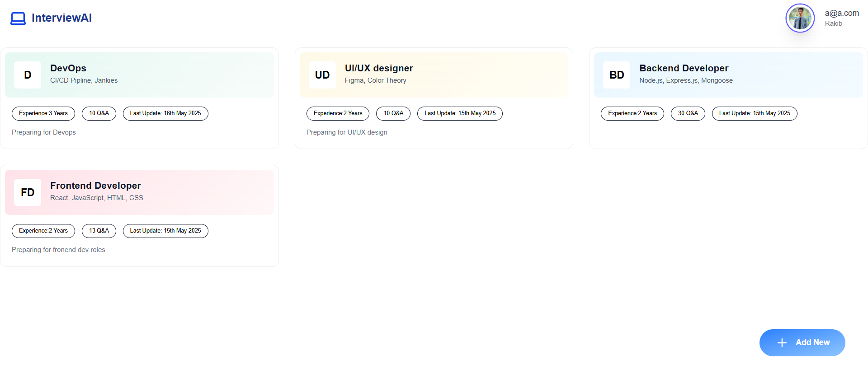Select the BD initials tile
The image size is (868, 392).
[617, 75]
